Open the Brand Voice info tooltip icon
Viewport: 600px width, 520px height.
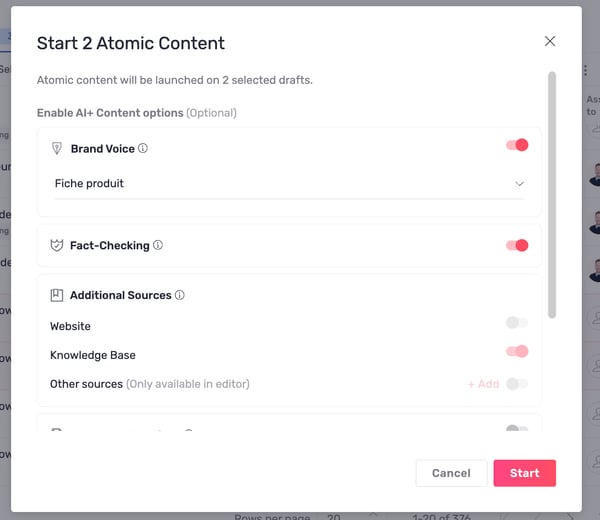(143, 149)
